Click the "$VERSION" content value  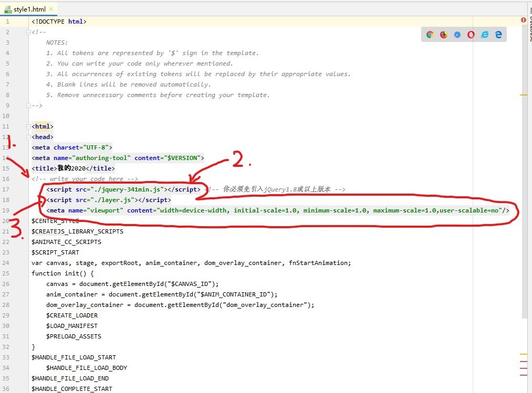click(x=182, y=158)
